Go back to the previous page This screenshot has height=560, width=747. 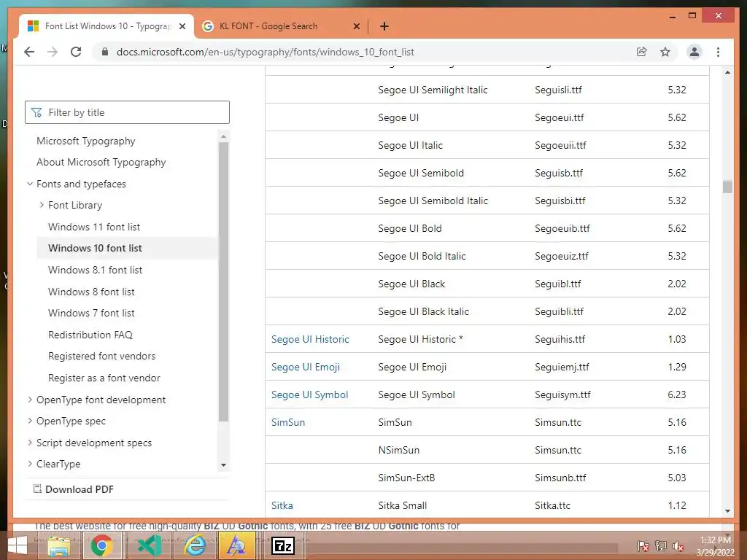pos(29,52)
